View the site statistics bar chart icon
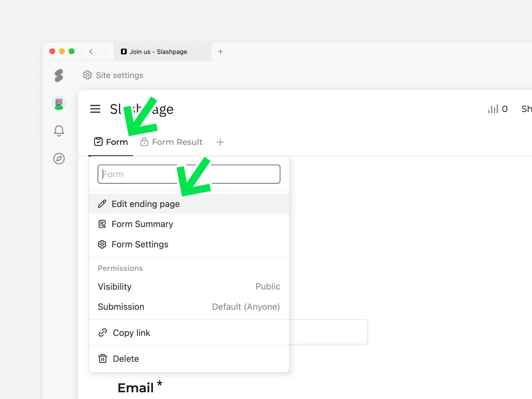The image size is (532, 399). pyautogui.click(x=493, y=109)
